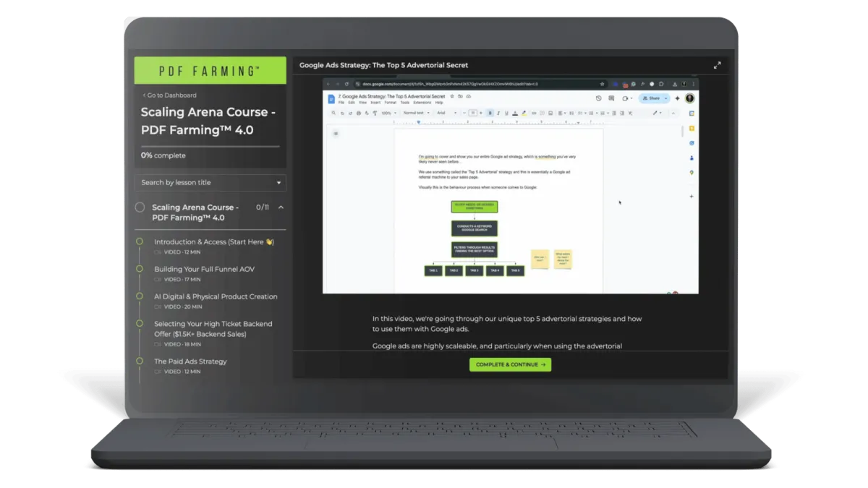Image resolution: width=868 pixels, height=488 pixels.
Task: Open The Paid Ads Strategy lesson
Action: point(190,361)
